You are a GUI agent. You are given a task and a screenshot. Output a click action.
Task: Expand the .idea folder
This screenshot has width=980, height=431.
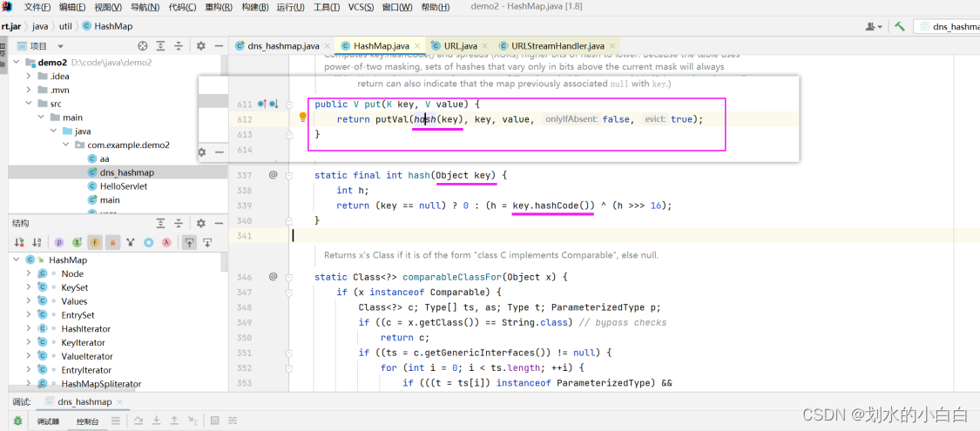tap(28, 77)
